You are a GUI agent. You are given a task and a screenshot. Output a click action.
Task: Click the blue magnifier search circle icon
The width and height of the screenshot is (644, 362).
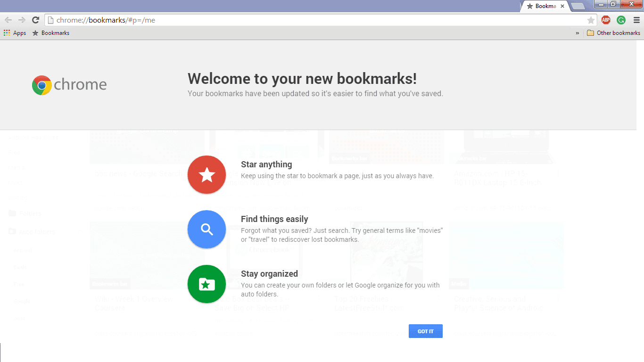[x=207, y=230]
